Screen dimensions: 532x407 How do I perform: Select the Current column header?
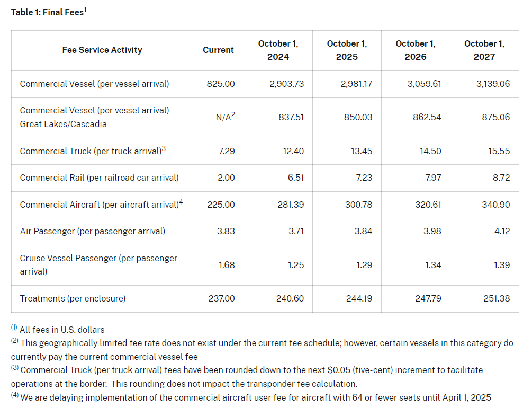pos(218,50)
